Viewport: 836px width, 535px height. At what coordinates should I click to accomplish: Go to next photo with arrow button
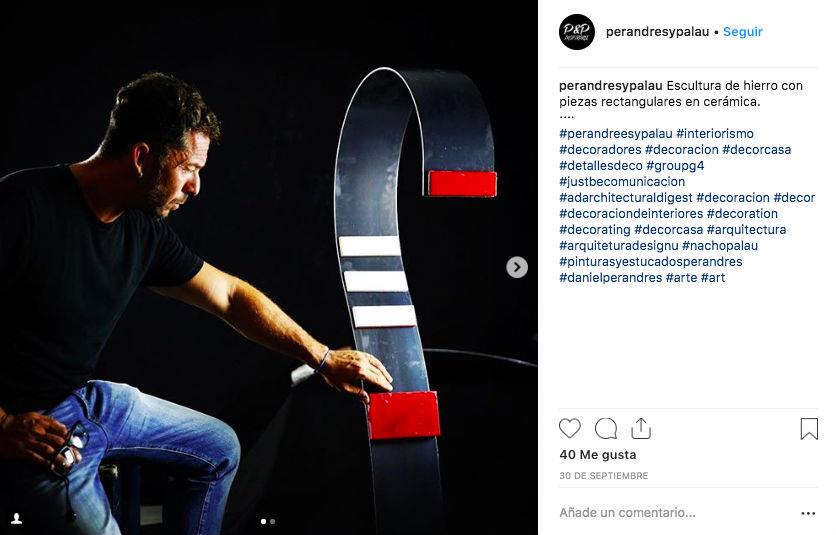(517, 267)
